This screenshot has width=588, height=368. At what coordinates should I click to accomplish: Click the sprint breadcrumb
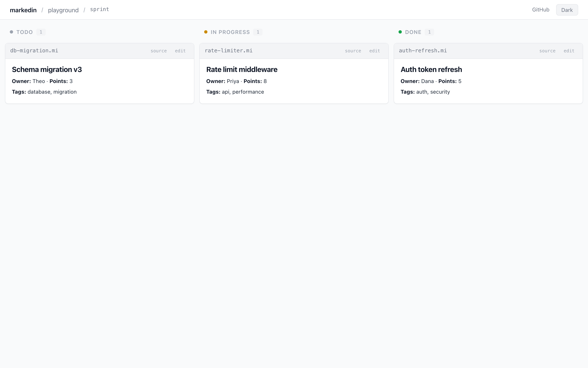coord(99,9)
